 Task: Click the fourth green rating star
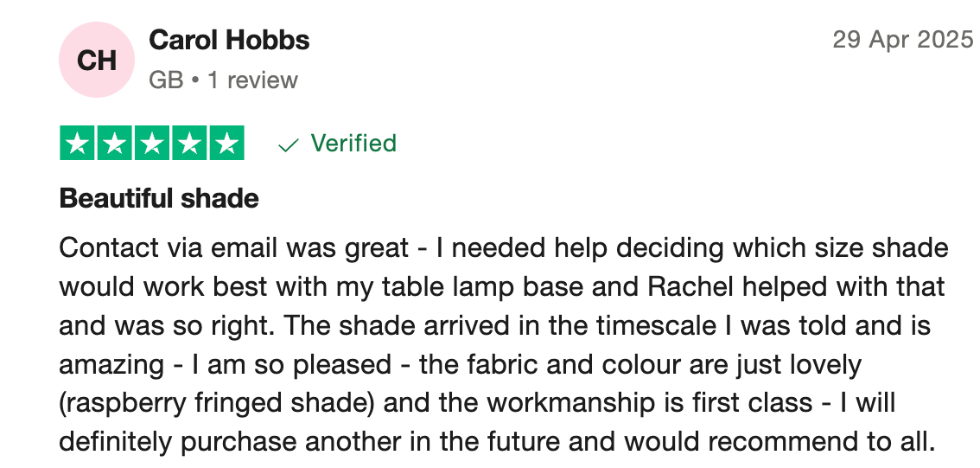[x=188, y=144]
